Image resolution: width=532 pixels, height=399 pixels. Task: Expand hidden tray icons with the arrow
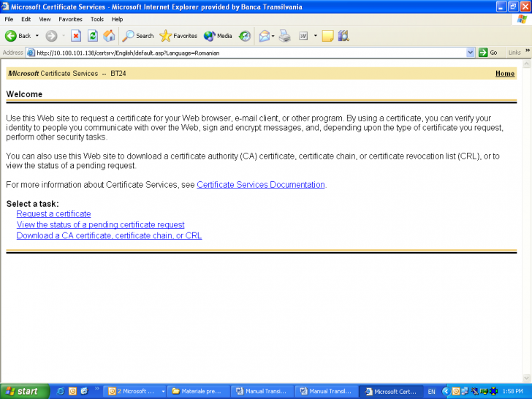pyautogui.click(x=446, y=391)
